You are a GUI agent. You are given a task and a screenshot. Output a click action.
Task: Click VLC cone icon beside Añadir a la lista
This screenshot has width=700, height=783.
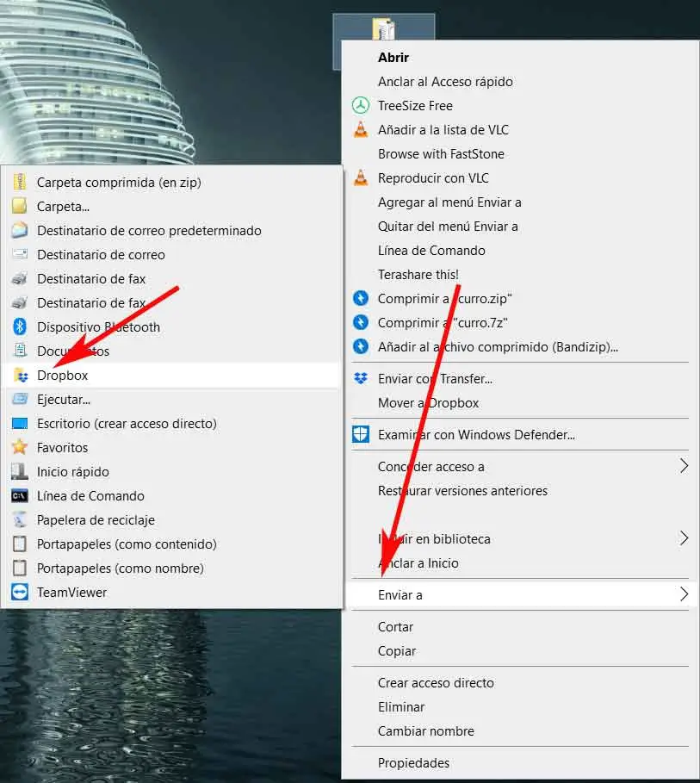pos(361,129)
